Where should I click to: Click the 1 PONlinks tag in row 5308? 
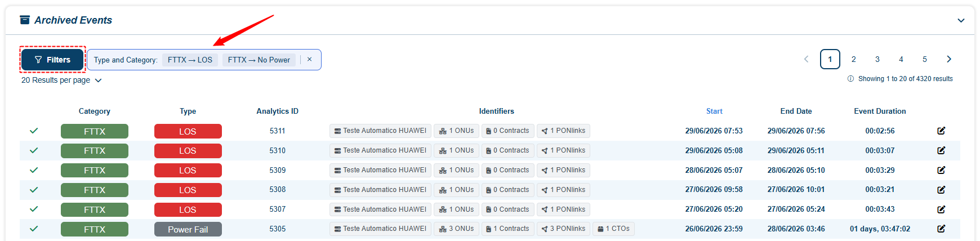563,190
